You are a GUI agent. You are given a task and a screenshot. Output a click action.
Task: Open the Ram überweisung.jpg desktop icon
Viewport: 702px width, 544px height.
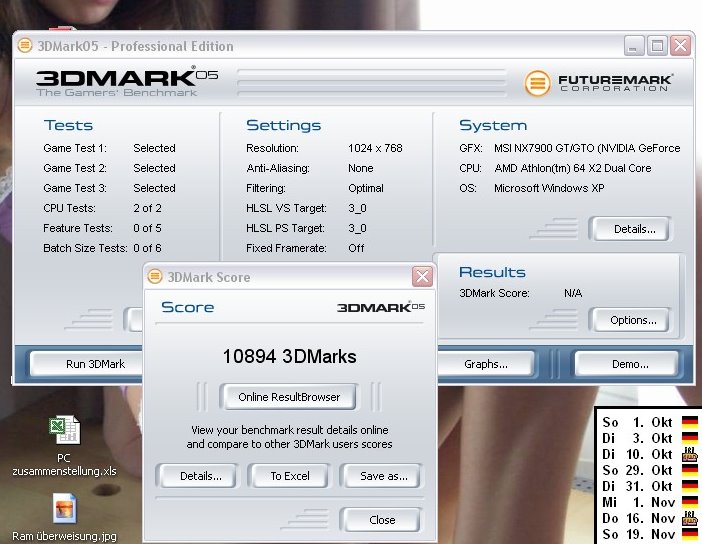64,517
